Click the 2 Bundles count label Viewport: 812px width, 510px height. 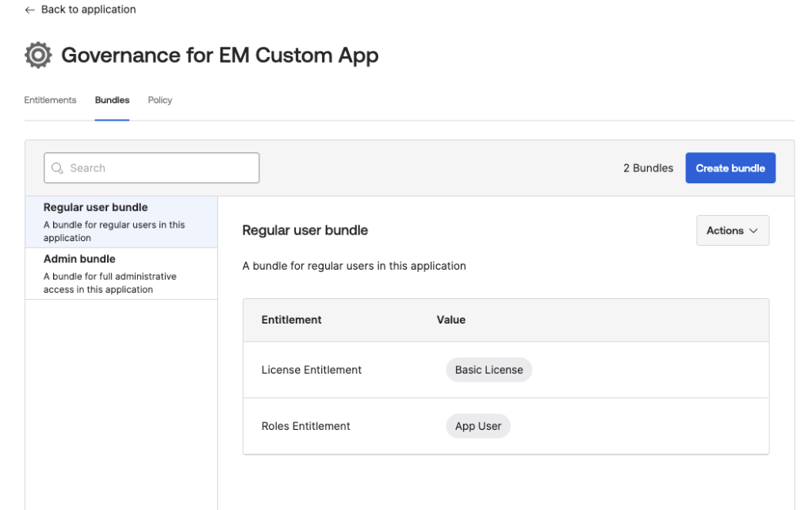(648, 168)
